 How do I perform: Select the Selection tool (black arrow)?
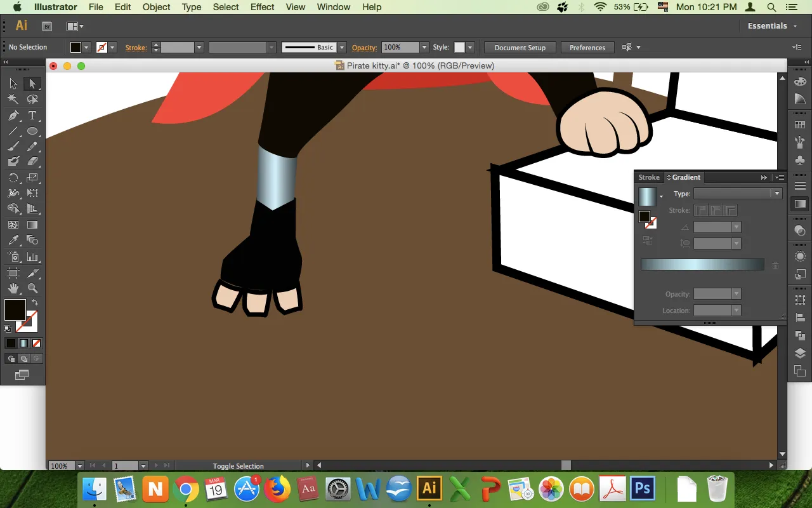(x=13, y=84)
